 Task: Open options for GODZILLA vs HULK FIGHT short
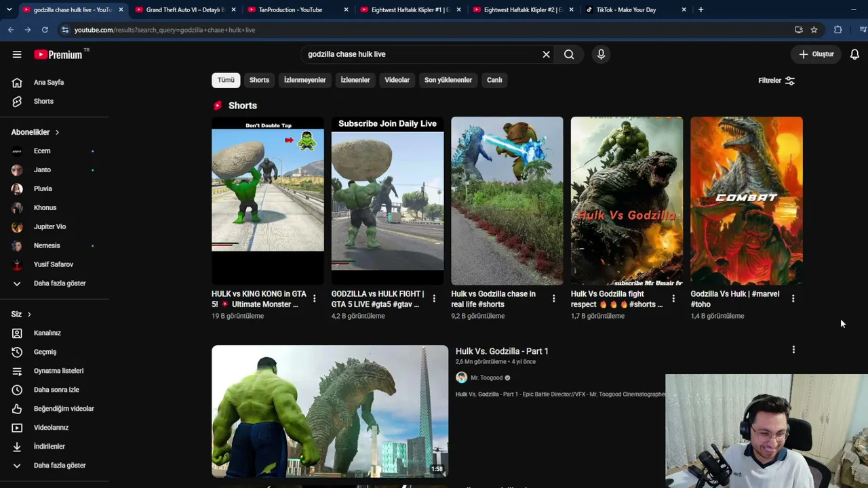434,298
